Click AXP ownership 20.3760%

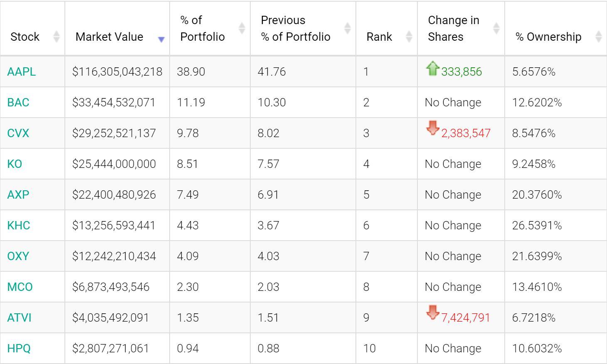[x=537, y=194]
